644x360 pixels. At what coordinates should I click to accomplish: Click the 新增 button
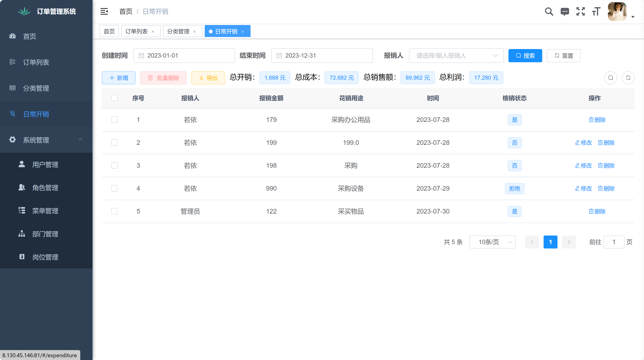[x=119, y=78]
